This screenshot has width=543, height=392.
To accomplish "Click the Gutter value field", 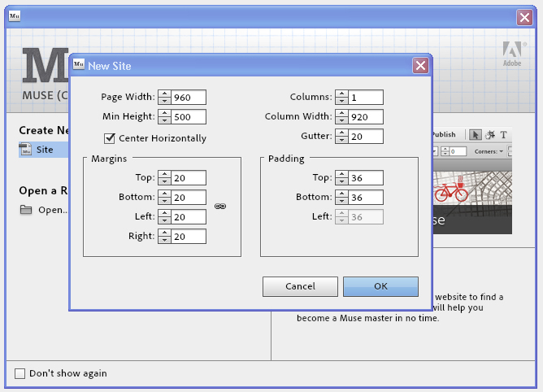I will point(366,136).
